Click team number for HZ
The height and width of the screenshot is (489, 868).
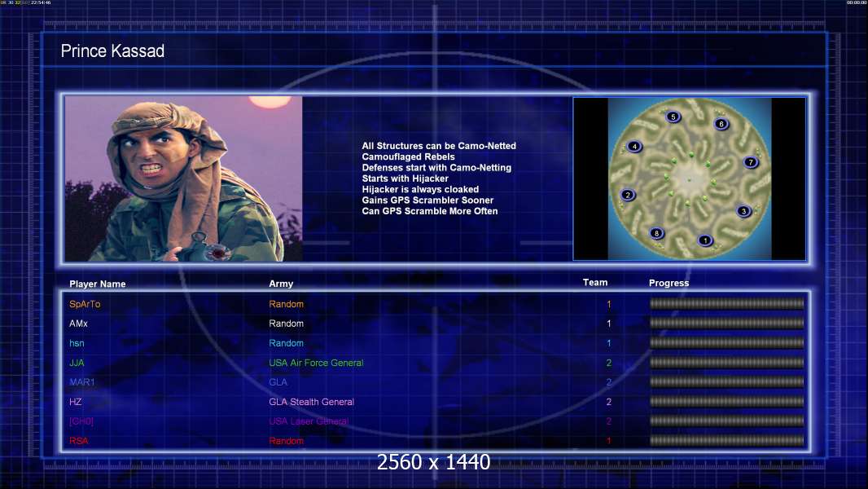(609, 402)
